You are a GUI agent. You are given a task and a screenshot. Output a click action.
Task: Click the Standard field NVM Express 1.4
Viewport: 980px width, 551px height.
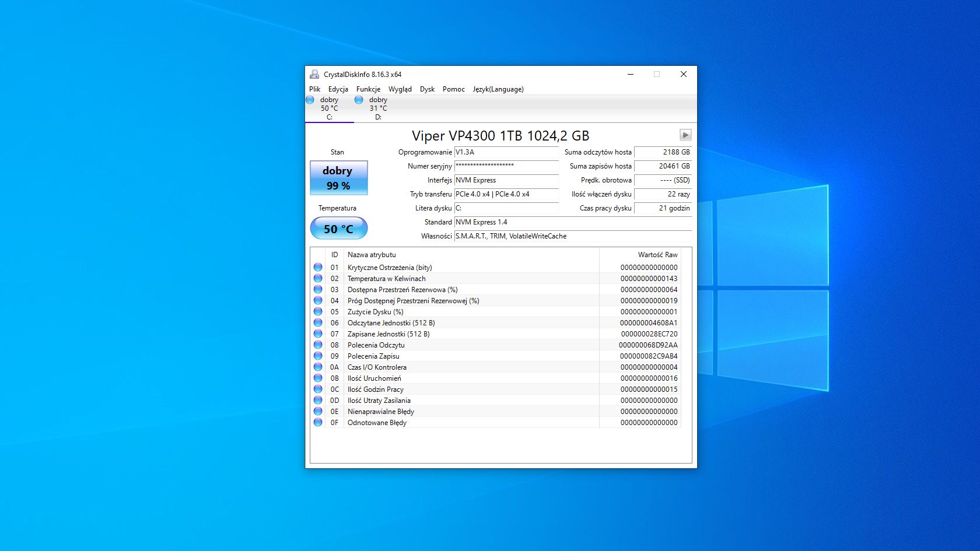573,222
